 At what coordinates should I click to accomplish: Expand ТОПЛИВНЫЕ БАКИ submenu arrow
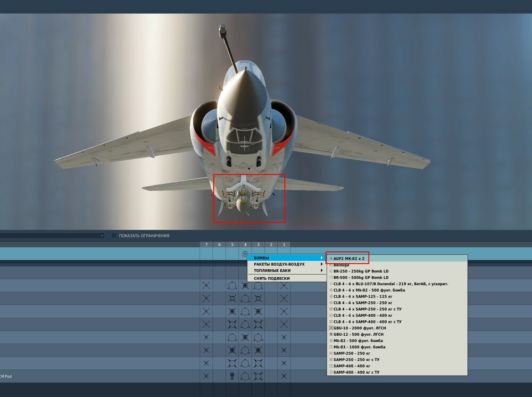tap(322, 270)
